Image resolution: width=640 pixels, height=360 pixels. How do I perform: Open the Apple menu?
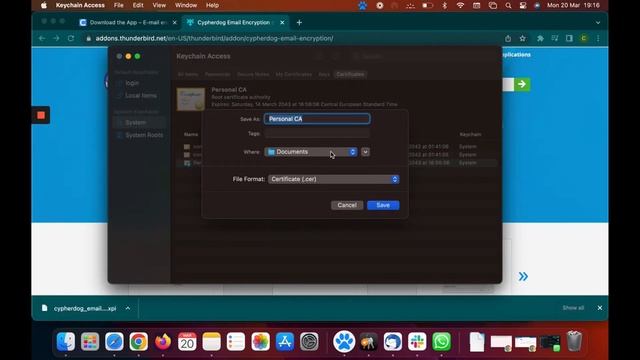point(44,5)
